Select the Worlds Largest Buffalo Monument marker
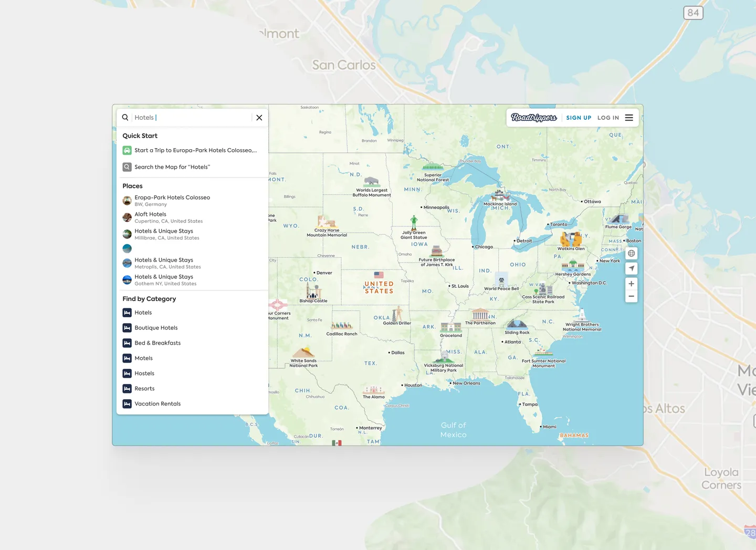The height and width of the screenshot is (550, 756). 372,187
